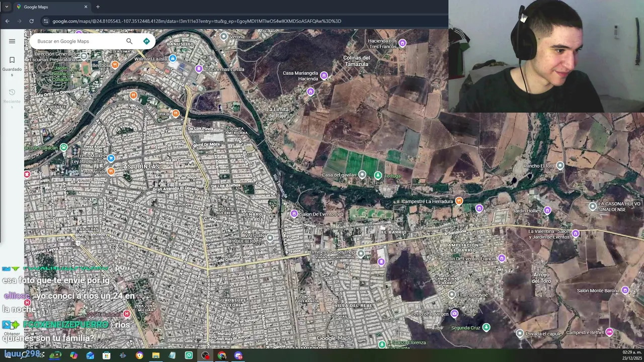This screenshot has width=644, height=362.
Task: Open the Verona place marker
Action: tap(224, 36)
